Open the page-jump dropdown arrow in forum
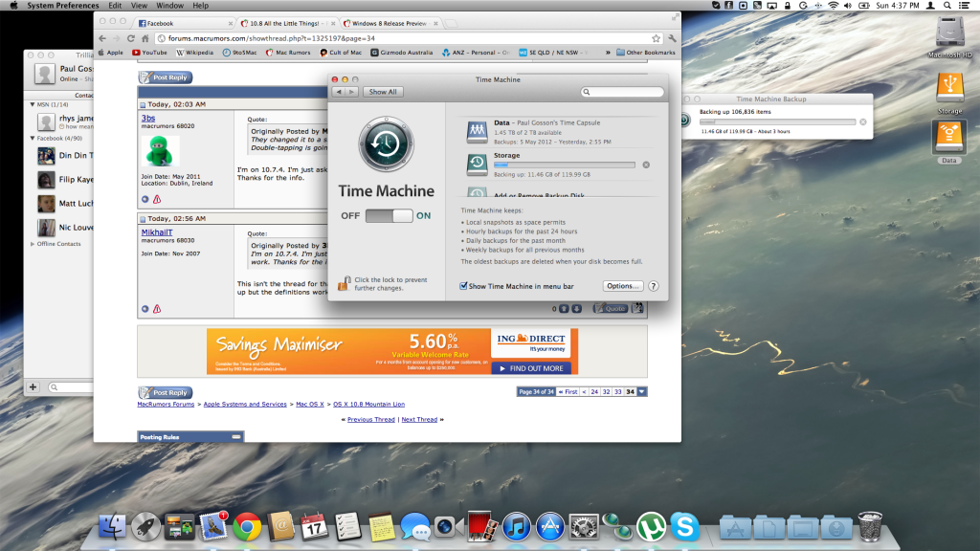Screen dimensions: 980x551 point(642,391)
